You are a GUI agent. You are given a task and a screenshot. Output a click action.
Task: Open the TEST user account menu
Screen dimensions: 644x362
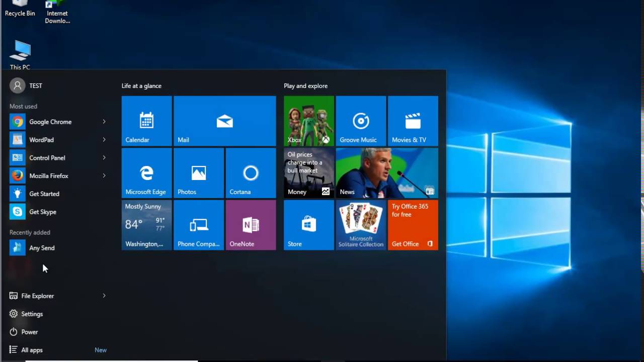tap(26, 85)
